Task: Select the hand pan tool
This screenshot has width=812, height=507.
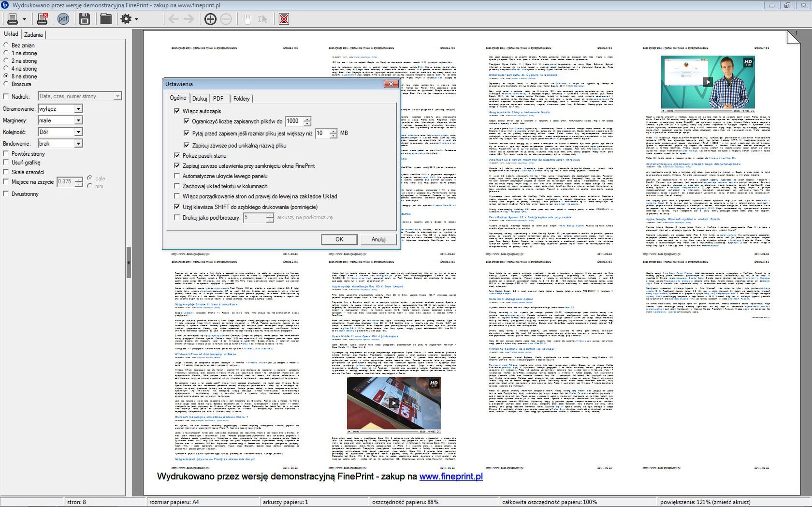Action: point(247,19)
